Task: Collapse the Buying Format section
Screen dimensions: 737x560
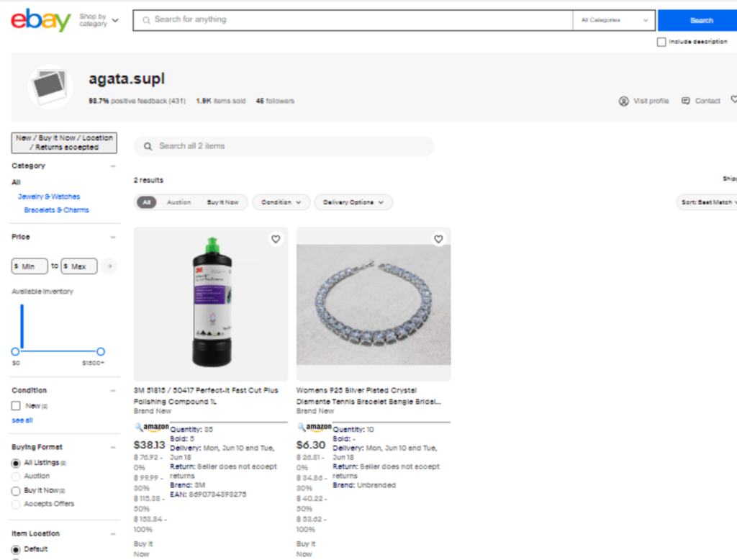Action: point(113,447)
